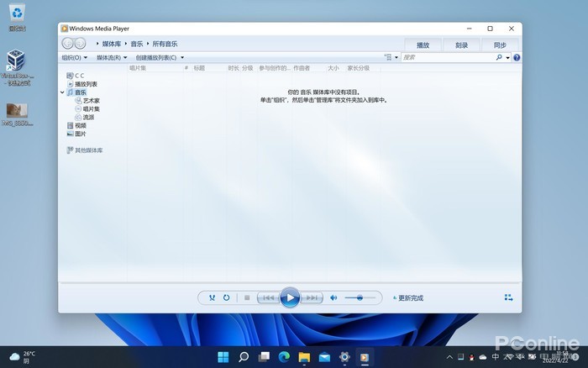Click the blue Help question mark icon
Viewport: 588px width, 368px height.
click(x=517, y=58)
